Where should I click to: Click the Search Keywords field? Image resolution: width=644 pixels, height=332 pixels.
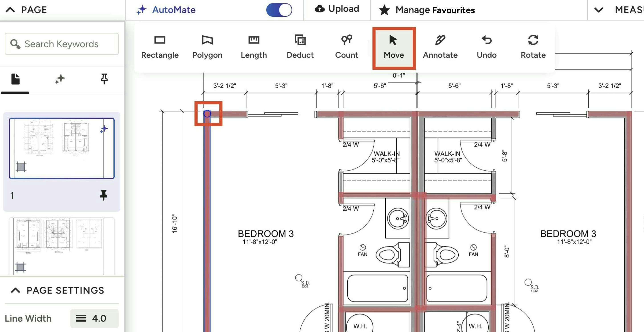coord(61,44)
